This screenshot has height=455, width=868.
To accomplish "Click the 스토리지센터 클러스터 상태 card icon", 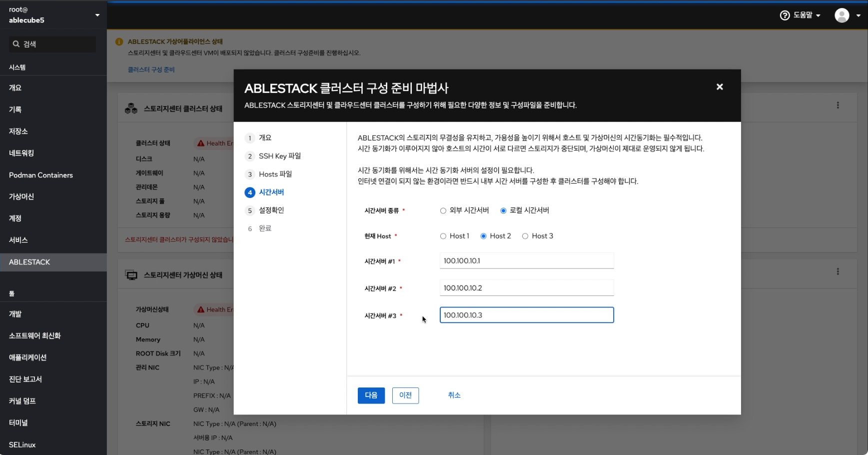I will (x=131, y=108).
